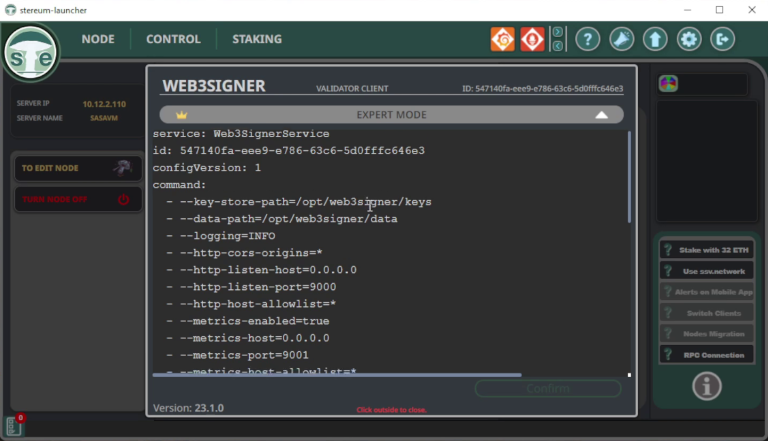The width and height of the screenshot is (768, 441).
Task: Click the Version: 23.1.0 label
Action: 188,408
